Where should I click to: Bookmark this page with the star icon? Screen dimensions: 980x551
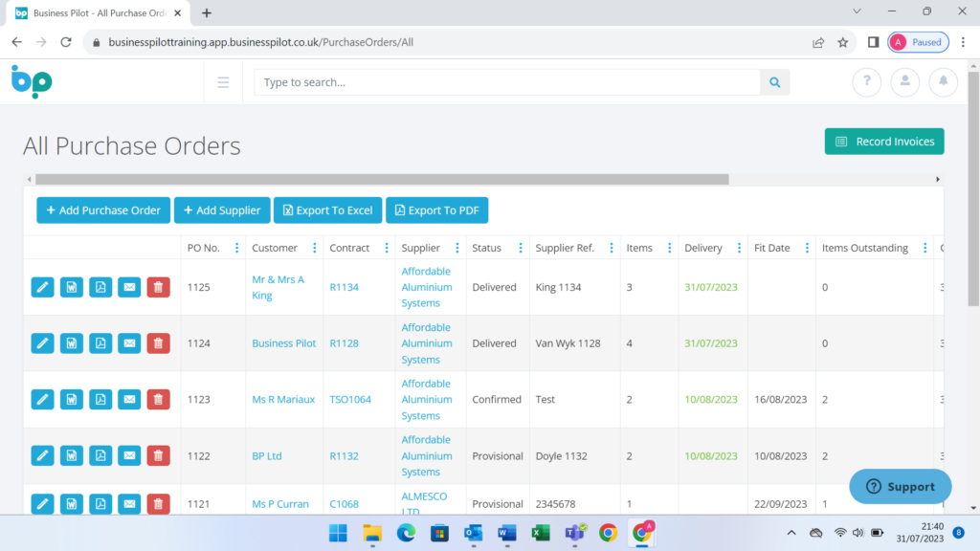click(x=843, y=42)
